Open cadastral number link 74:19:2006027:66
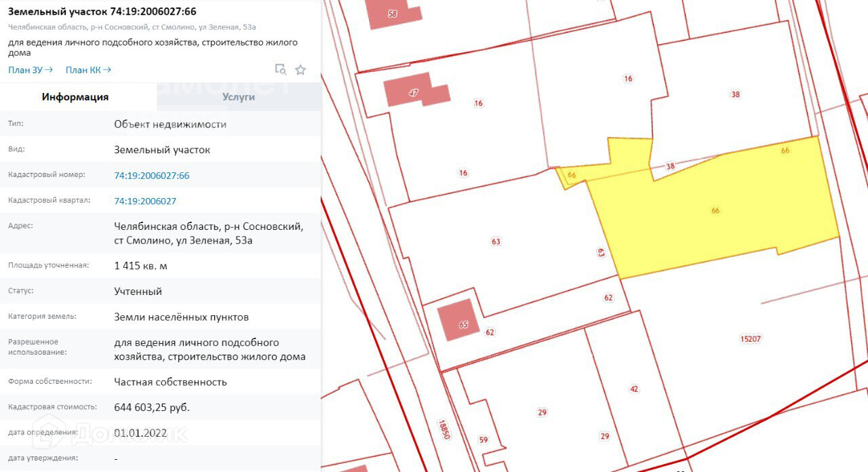This screenshot has height=472, width=868. point(152,176)
